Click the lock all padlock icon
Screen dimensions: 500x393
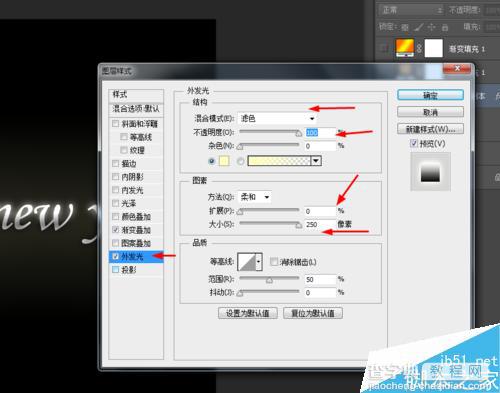pyautogui.click(x=445, y=27)
